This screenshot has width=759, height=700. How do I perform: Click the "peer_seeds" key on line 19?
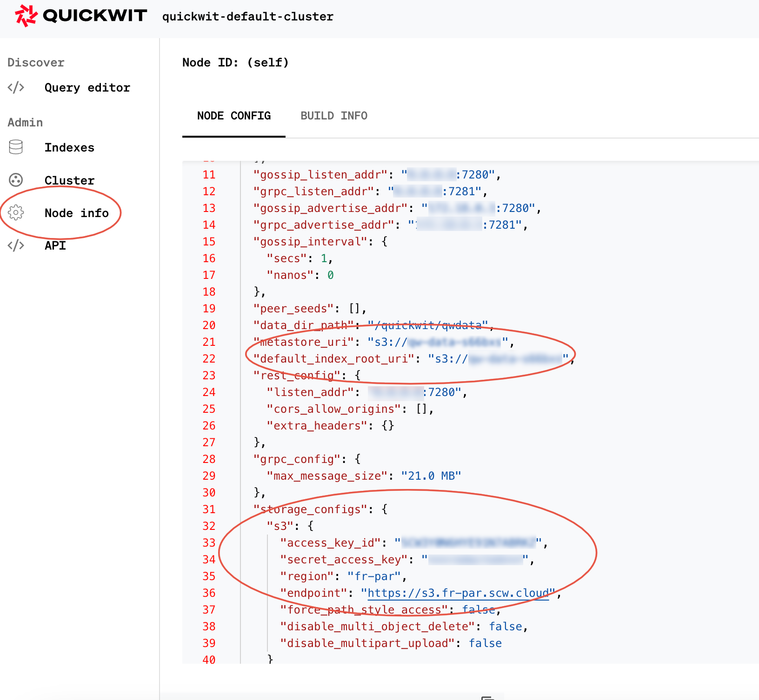point(293,309)
